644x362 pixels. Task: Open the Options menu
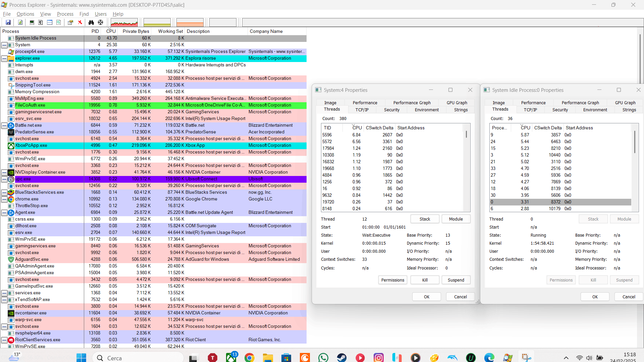click(x=25, y=14)
